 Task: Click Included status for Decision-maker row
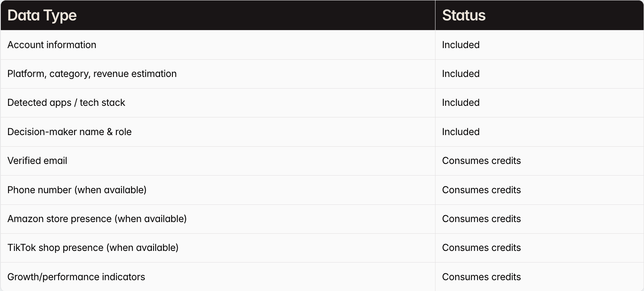[x=461, y=132]
